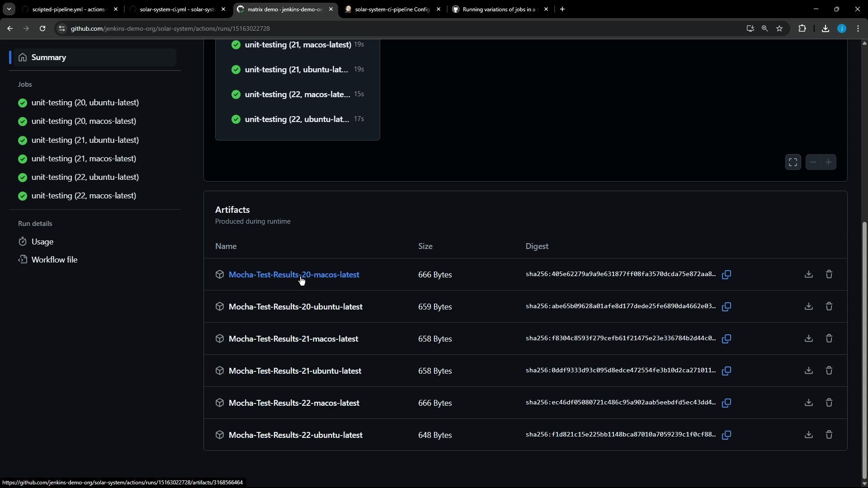Copy digest of Mocha-Test-Results-20-macos-latest

point(726,275)
